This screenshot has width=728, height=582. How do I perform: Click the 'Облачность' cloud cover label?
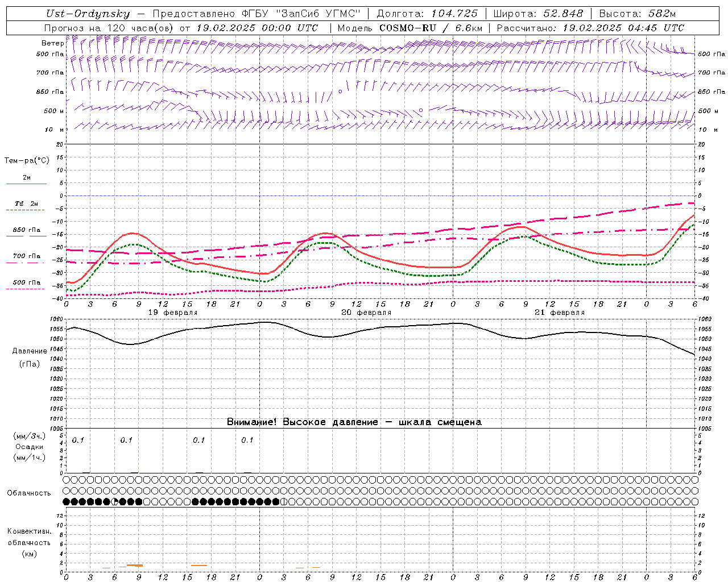[x=29, y=493]
